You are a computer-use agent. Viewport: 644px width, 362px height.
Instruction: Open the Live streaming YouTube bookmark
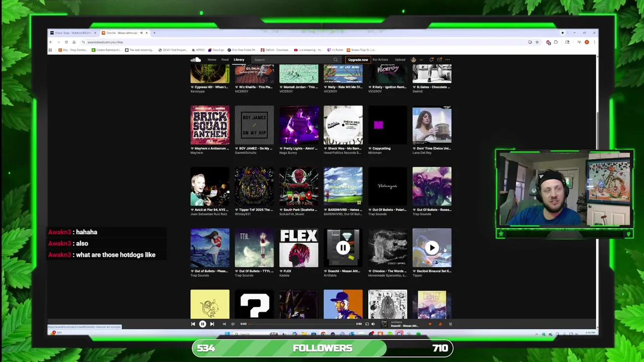coord(308,50)
